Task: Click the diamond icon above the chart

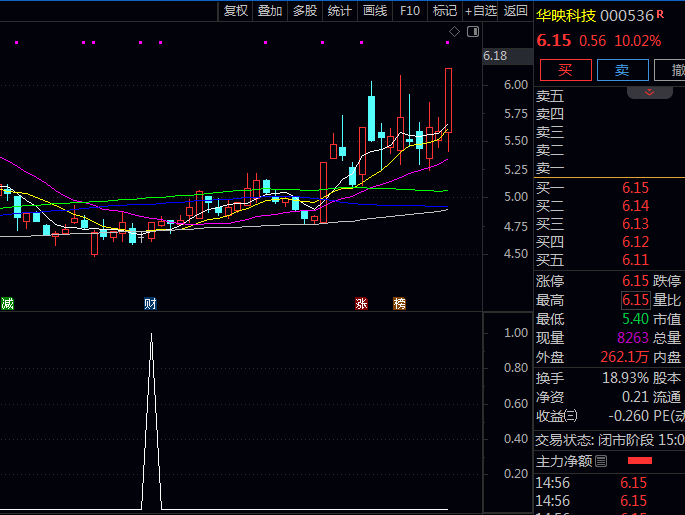Action: (x=455, y=32)
